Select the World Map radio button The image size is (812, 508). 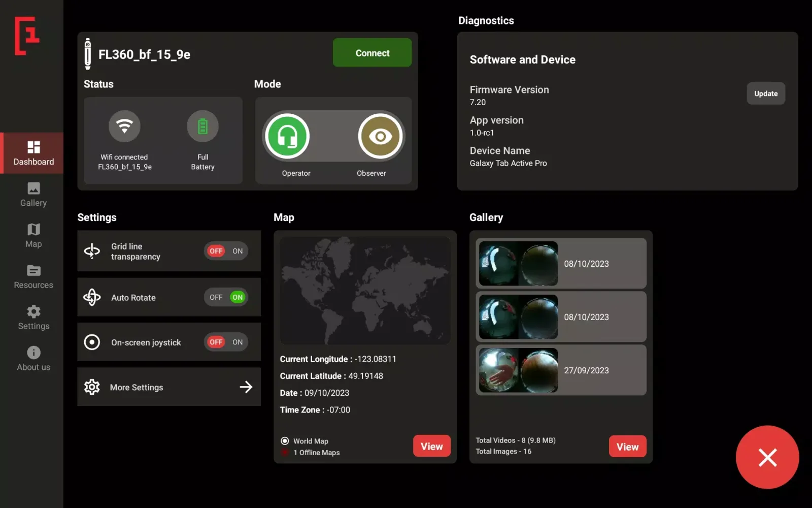point(285,441)
